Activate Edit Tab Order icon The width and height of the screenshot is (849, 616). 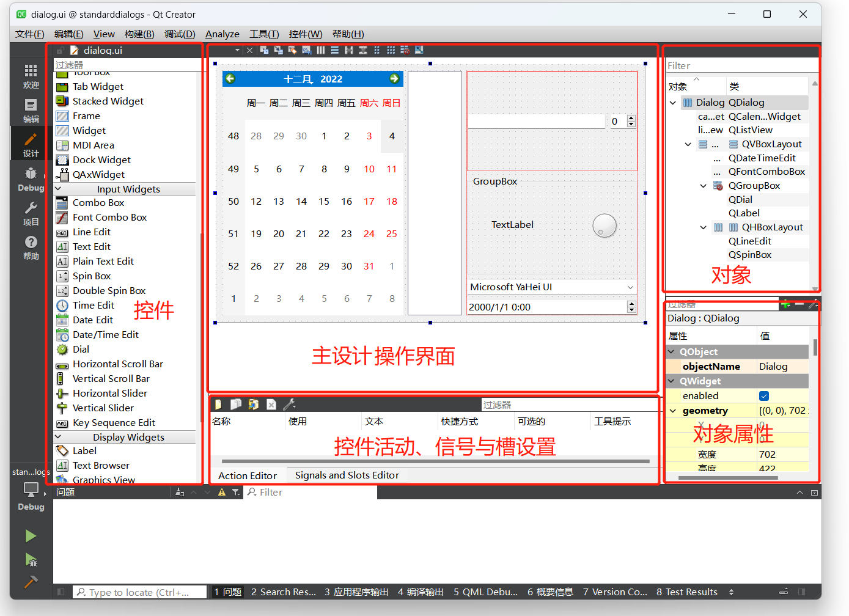[307, 50]
